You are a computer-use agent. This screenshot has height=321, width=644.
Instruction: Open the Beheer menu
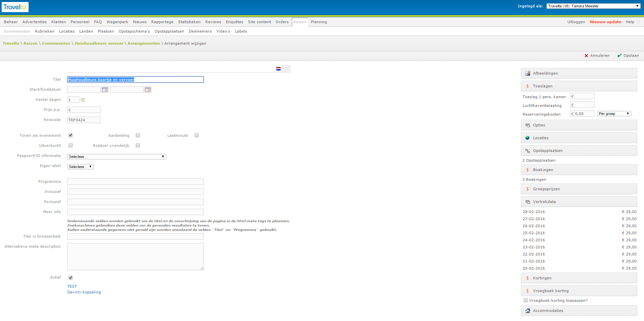(11, 22)
